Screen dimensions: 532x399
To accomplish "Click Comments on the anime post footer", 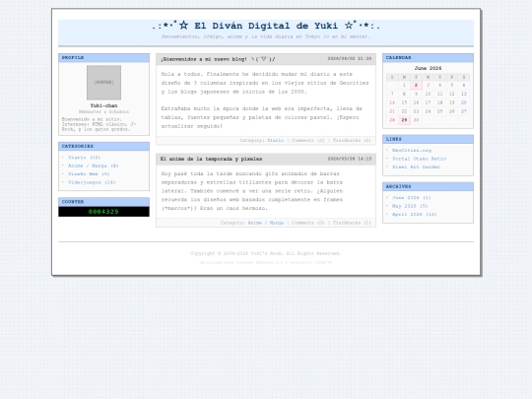I will point(308,223).
